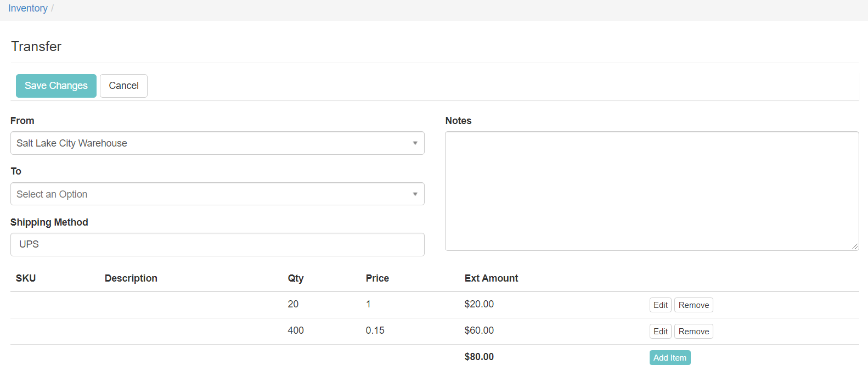This screenshot has height=376, width=868.
Task: Open the From warehouse dropdown
Action: pyautogui.click(x=217, y=143)
